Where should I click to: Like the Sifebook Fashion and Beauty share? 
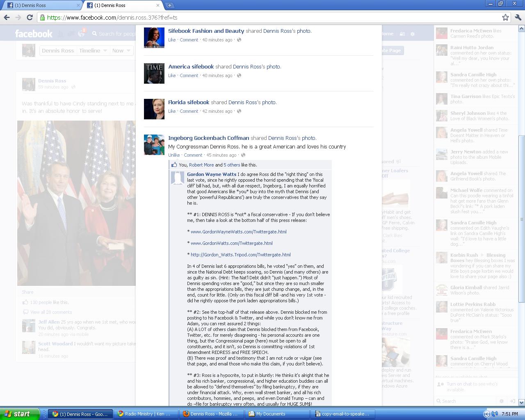[172, 40]
